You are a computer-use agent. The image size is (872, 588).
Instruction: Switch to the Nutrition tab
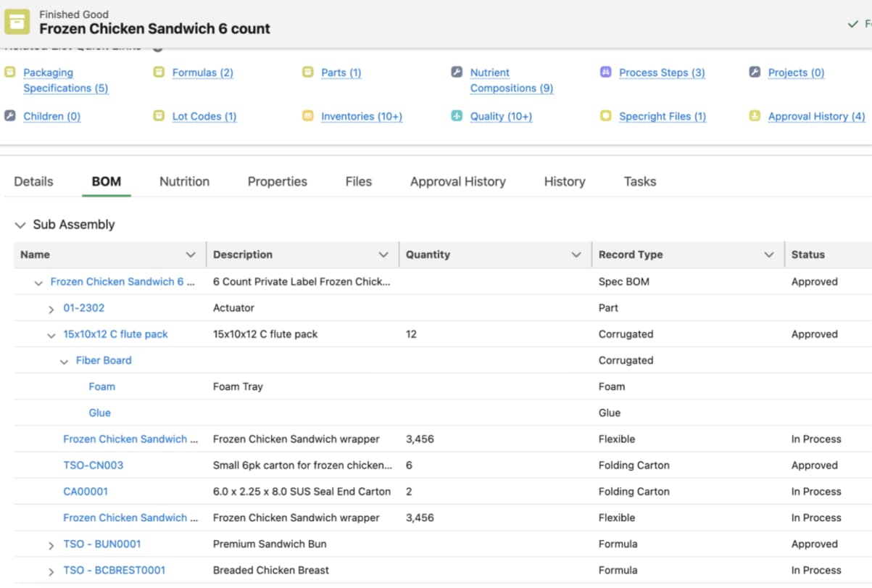coord(183,181)
